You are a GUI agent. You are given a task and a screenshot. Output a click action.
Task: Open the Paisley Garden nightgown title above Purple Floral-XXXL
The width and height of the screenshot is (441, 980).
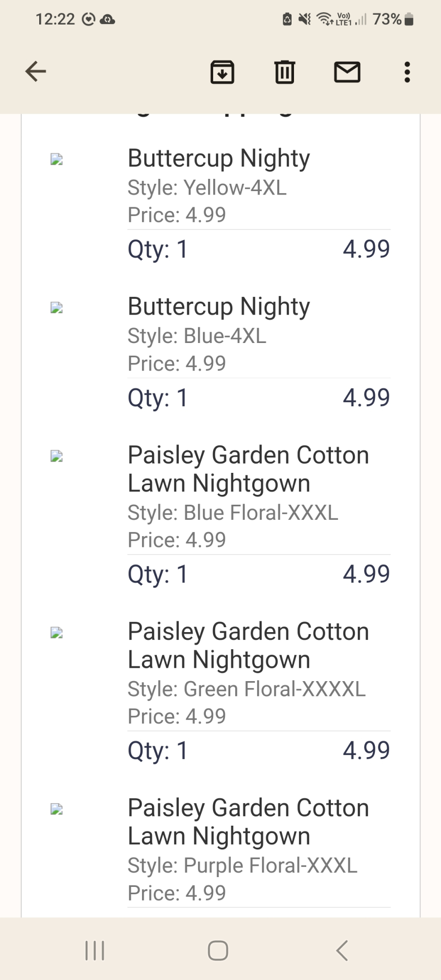click(248, 822)
